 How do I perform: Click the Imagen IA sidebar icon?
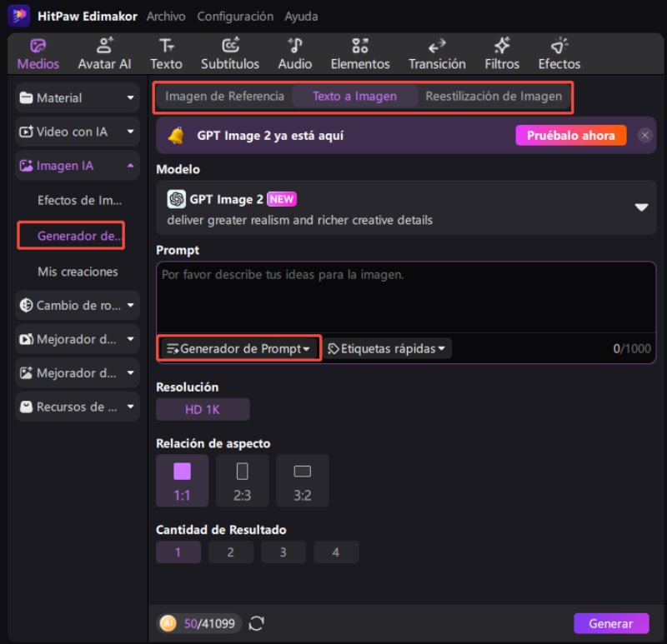(26, 166)
